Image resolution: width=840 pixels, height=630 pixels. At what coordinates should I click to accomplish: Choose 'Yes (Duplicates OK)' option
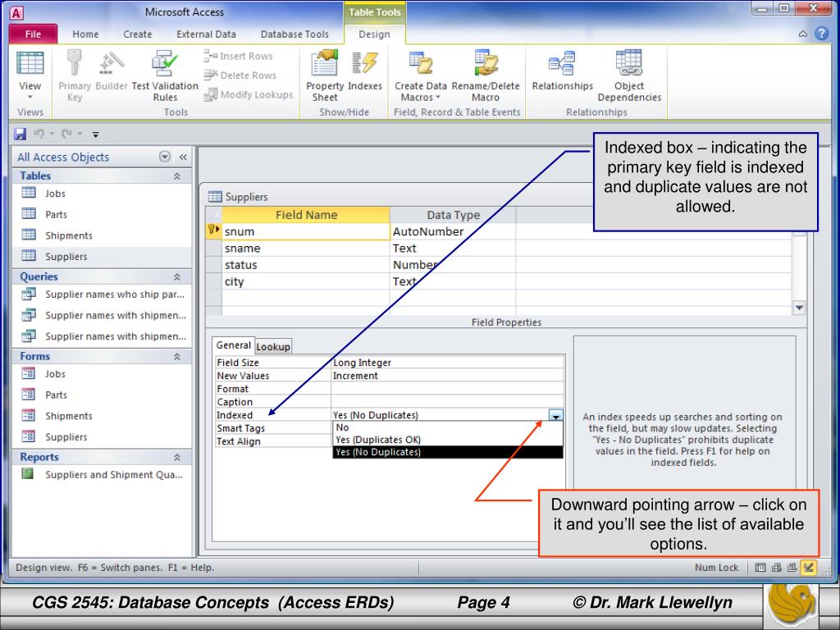[447, 440]
